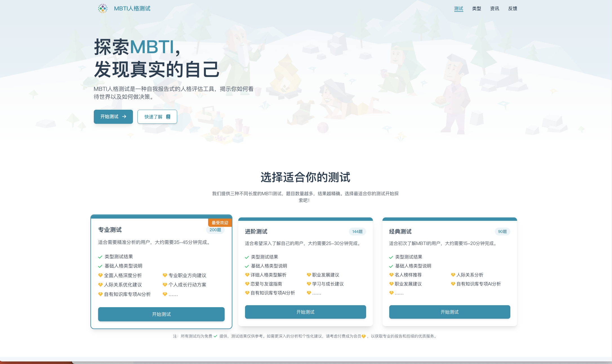Viewport: 612px width, 364px height.
Task: Click checkmark beside 基础人格类型说明 in 进阶测试
Action: (247, 266)
